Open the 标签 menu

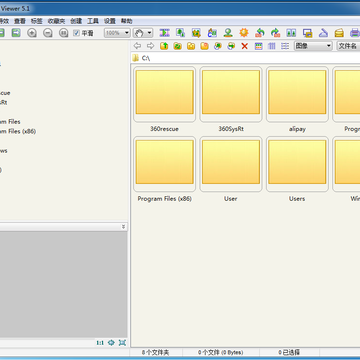(37, 21)
